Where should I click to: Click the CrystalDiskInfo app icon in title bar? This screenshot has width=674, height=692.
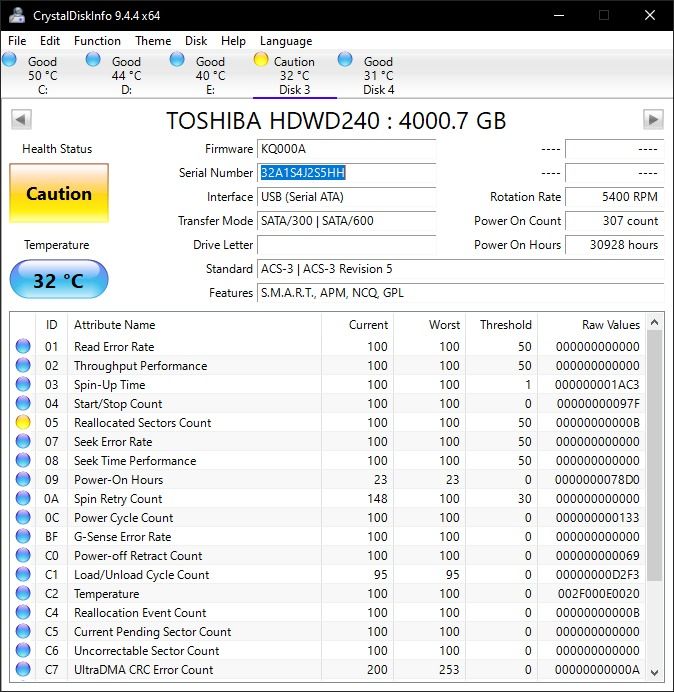[17, 15]
